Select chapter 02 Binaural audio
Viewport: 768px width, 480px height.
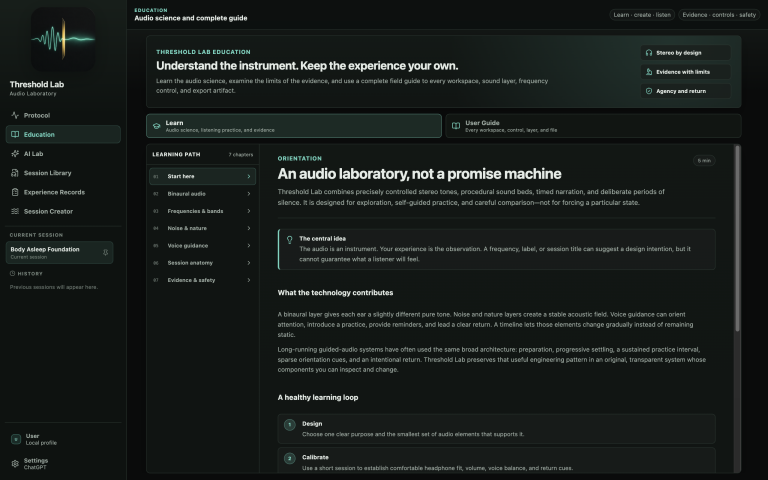[202, 194]
